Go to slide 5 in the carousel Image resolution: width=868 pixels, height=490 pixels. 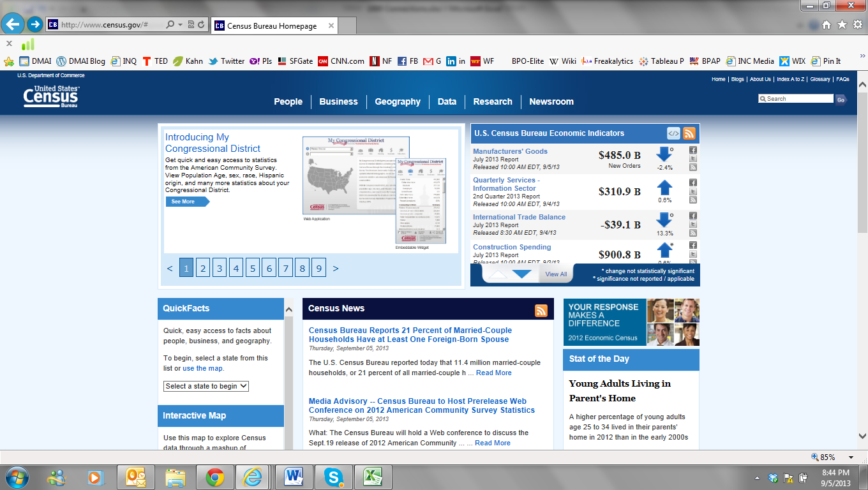[x=253, y=269]
